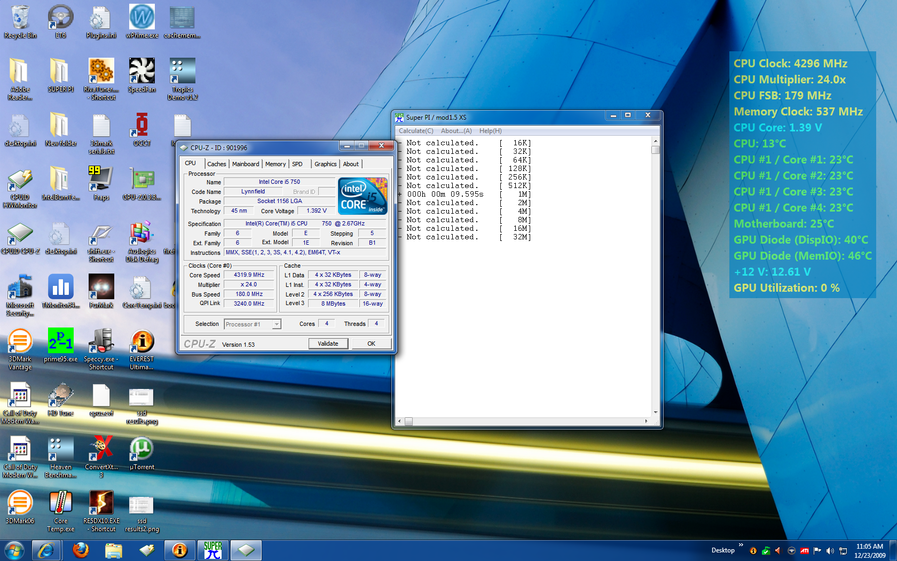Select the SPD tab in CPU-Z

pos(297,164)
